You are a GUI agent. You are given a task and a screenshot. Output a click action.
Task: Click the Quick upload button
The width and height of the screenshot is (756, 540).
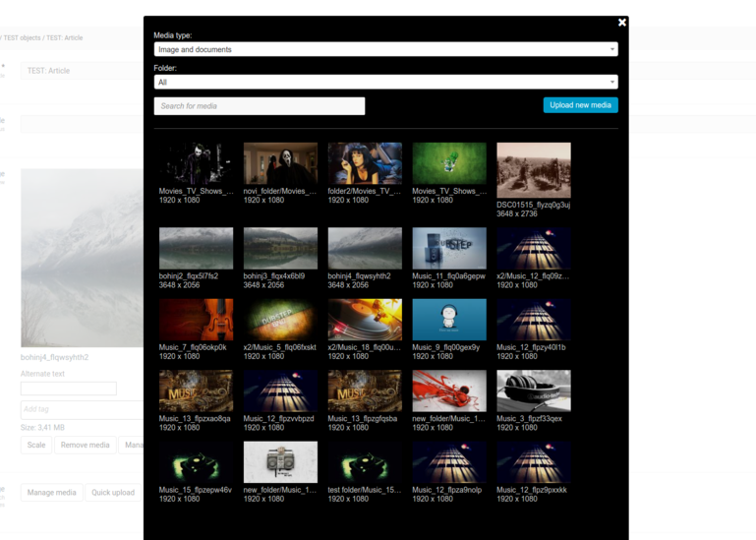[111, 493]
